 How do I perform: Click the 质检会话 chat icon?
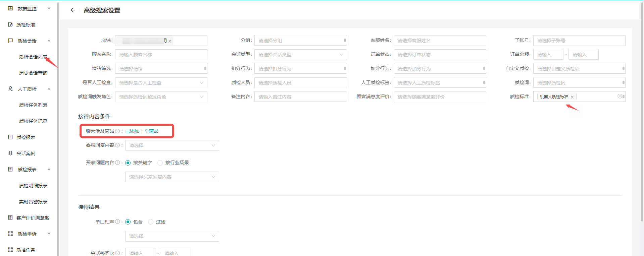point(10,41)
